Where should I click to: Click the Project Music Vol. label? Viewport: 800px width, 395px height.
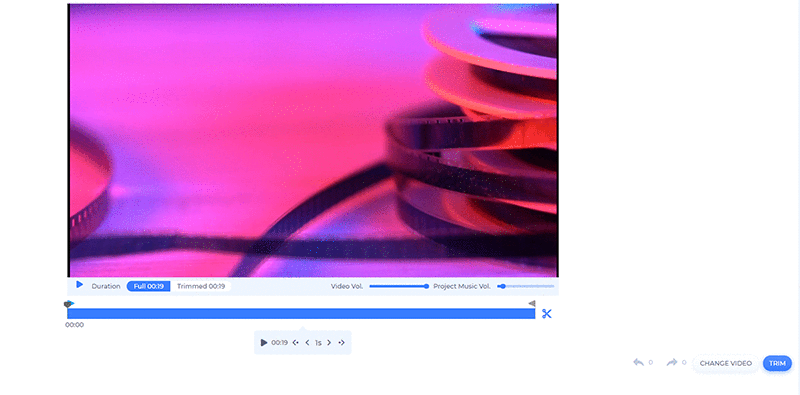(x=462, y=286)
